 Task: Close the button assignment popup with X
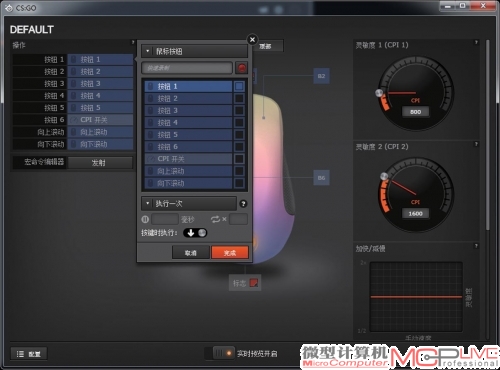(252, 40)
